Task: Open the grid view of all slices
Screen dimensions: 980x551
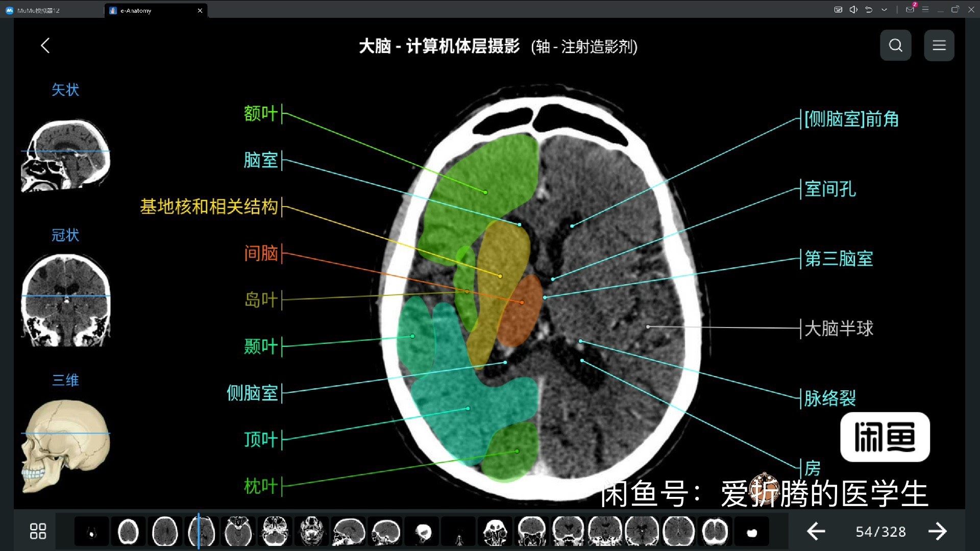Action: [x=38, y=531]
